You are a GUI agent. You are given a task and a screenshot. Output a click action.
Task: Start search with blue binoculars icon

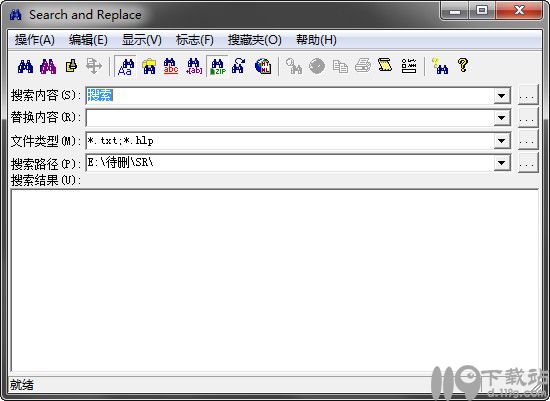point(26,66)
